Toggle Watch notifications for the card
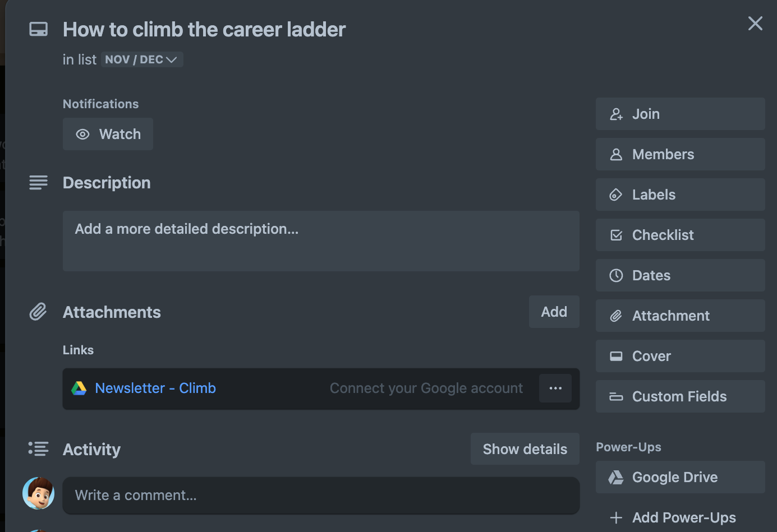Screen dimensions: 777x532 pyautogui.click(x=108, y=134)
